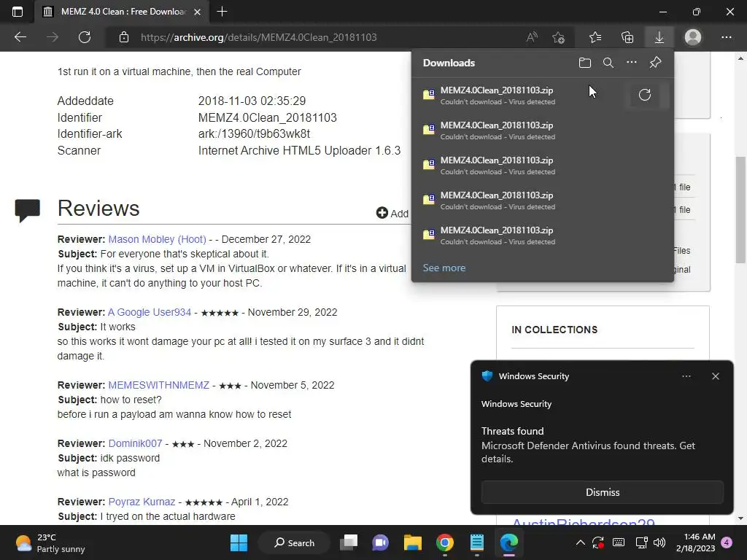The image size is (747, 560).
Task: Pin the Downloads panel
Action: [656, 63]
